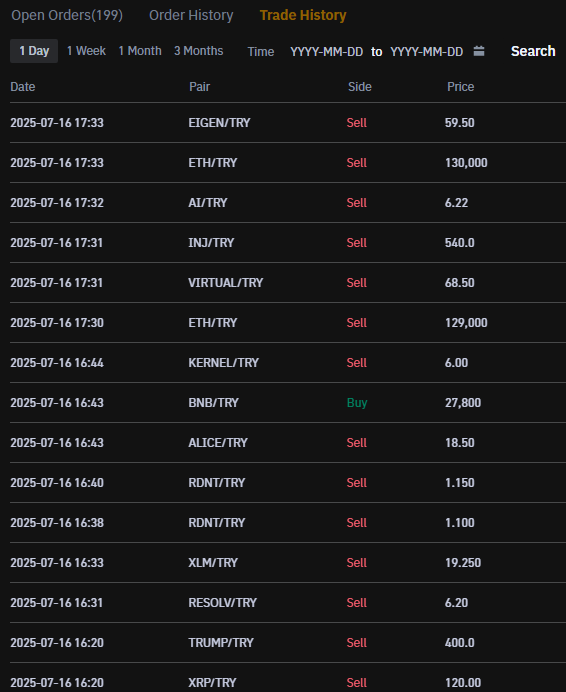Click the date 2025-07-16 16:40

[57, 483]
